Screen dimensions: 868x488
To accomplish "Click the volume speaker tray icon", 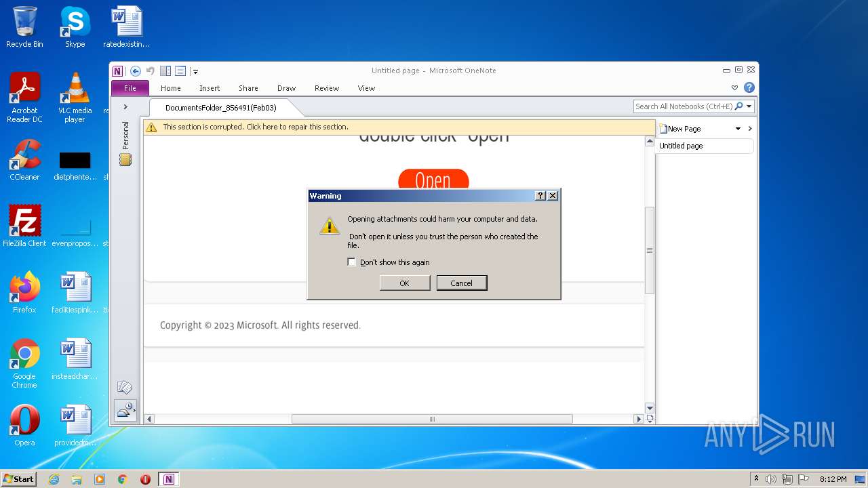I will tap(771, 479).
